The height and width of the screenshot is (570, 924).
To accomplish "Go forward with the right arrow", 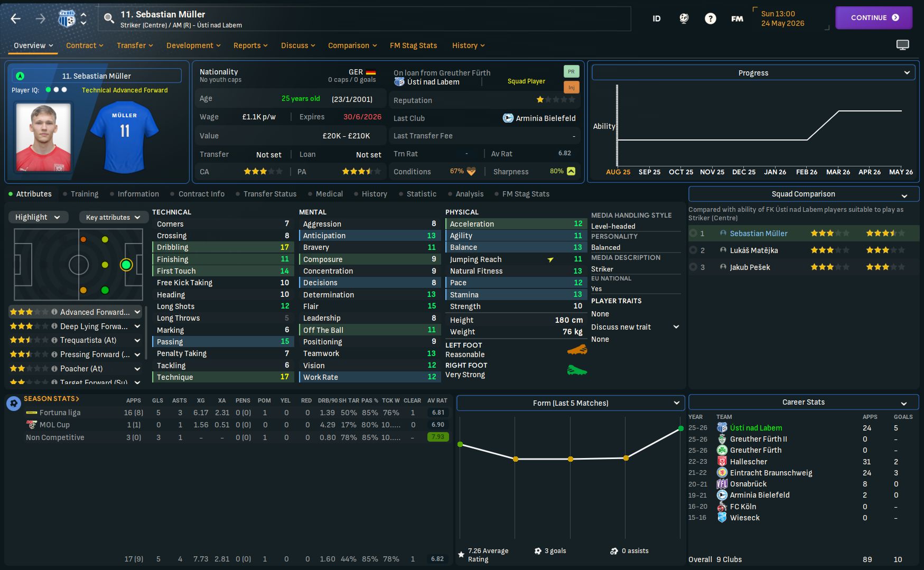I will (x=41, y=19).
